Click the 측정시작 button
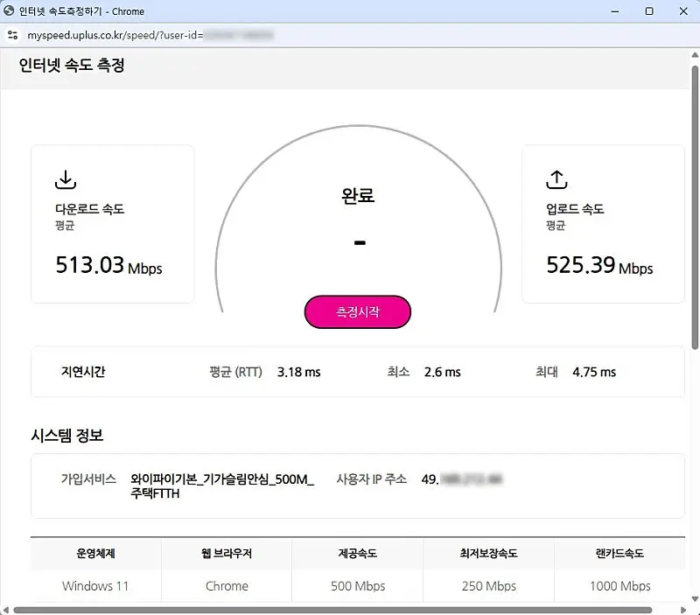This screenshot has height=615, width=700. click(357, 312)
